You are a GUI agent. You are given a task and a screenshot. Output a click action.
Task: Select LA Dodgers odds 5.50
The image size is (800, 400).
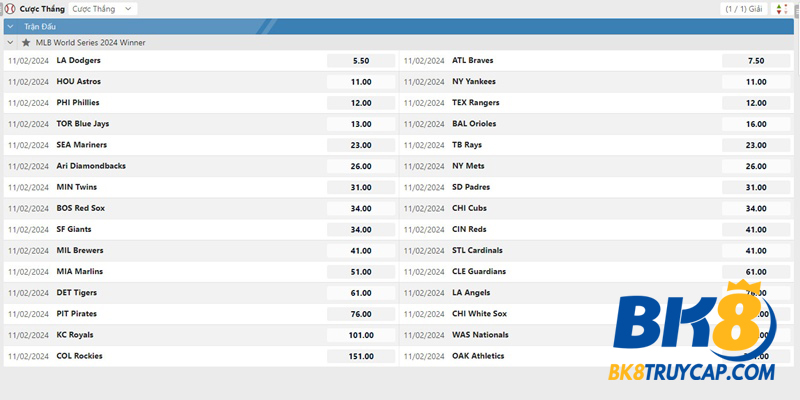[x=361, y=61]
